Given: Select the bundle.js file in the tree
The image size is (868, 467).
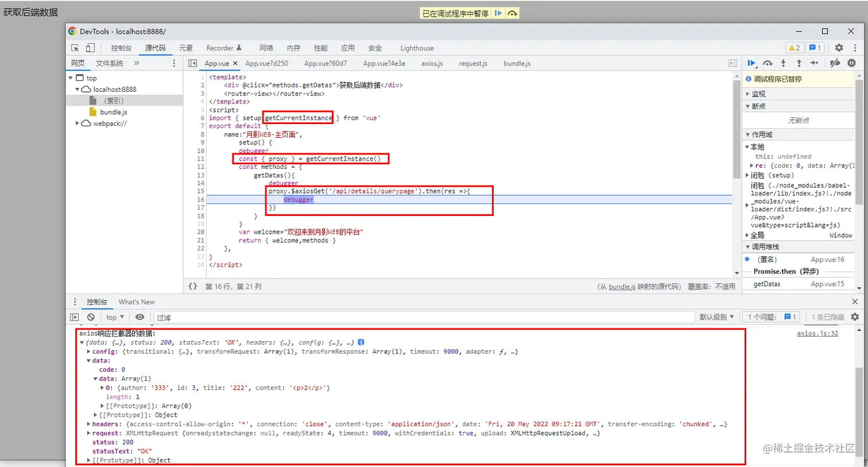Looking at the screenshot, I should 113,112.
